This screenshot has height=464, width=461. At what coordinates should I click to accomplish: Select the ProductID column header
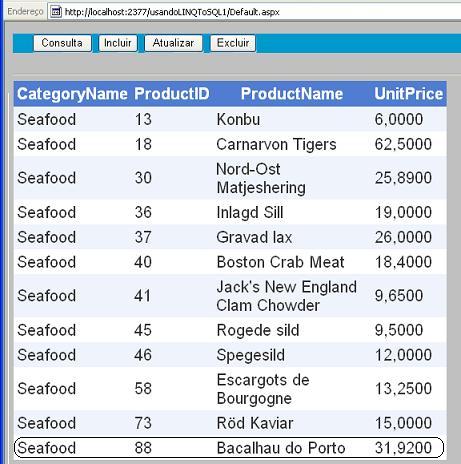pos(172,94)
